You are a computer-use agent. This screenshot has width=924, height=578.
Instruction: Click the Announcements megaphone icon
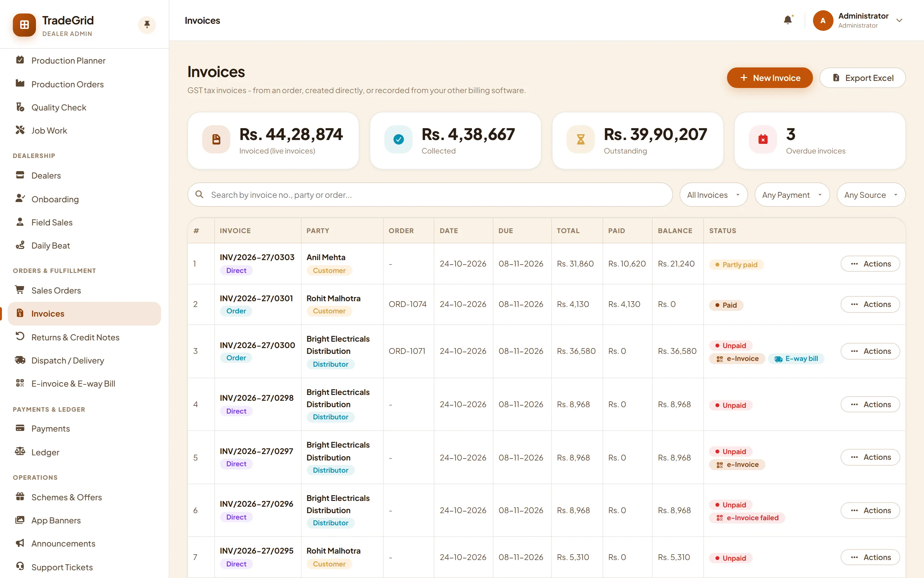tap(20, 543)
